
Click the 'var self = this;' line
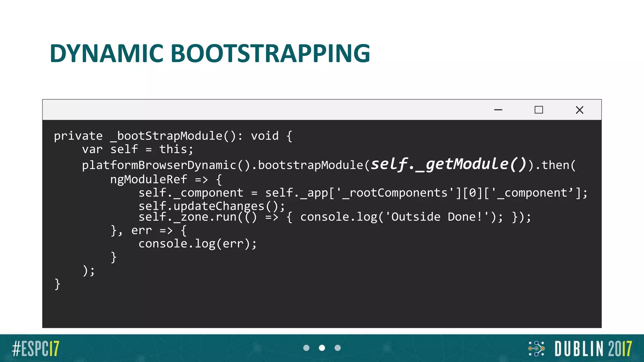[138, 149]
